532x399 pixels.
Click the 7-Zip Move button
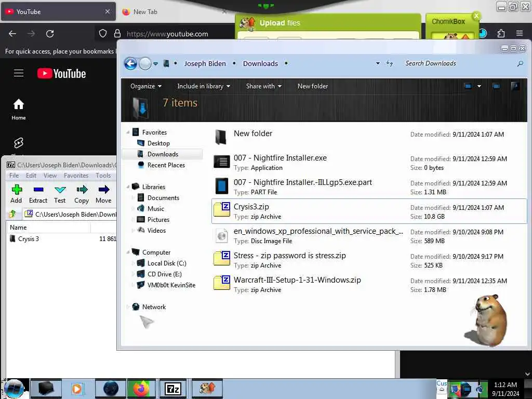point(103,194)
